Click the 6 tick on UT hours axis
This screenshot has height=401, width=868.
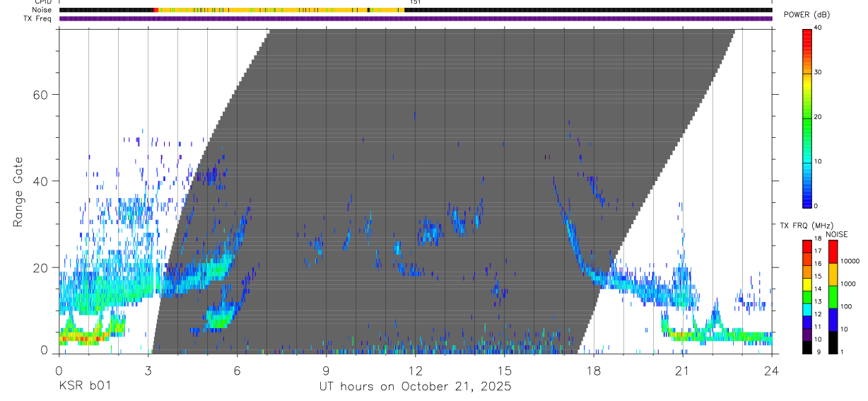coord(237,369)
